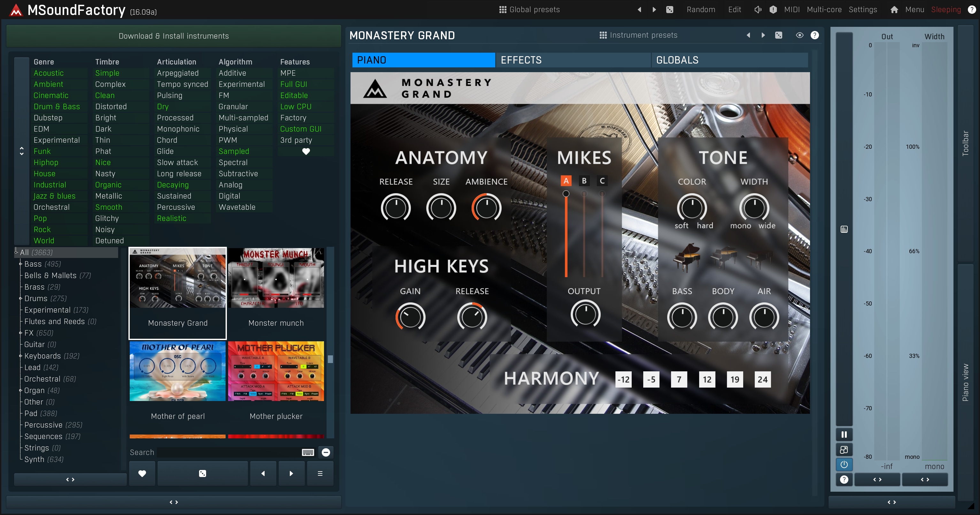Click the favorites heart button below browser
Screen dimensions: 980x515
click(x=142, y=473)
